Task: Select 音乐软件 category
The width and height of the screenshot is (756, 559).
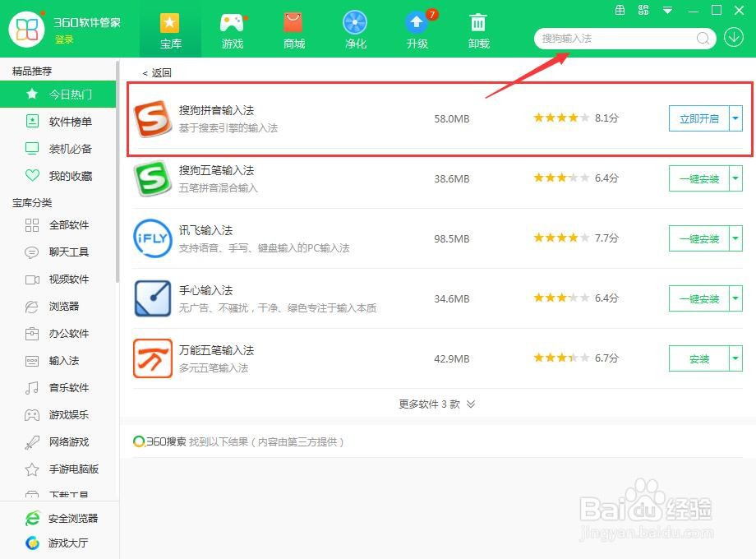Action: click(58, 387)
